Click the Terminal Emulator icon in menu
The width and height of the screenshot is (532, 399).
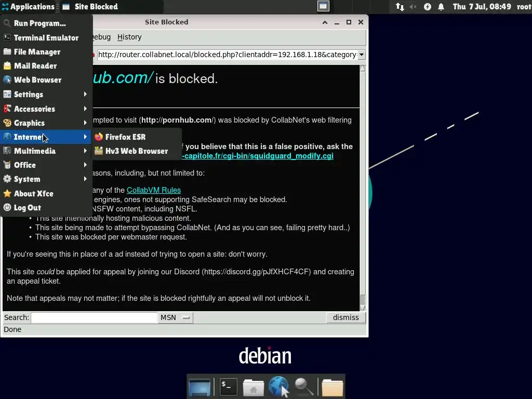coord(7,37)
